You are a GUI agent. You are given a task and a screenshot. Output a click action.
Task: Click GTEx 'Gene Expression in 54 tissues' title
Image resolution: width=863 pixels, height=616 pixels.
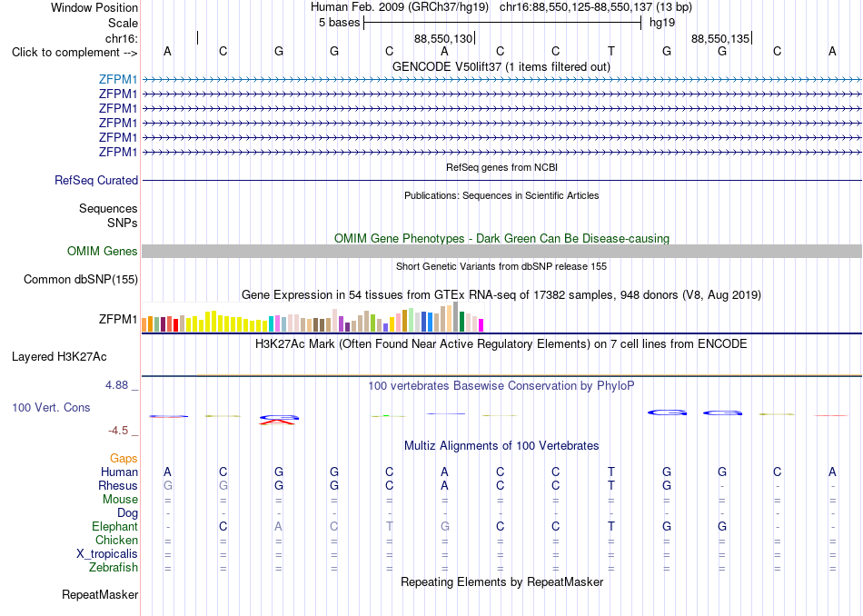click(x=501, y=295)
